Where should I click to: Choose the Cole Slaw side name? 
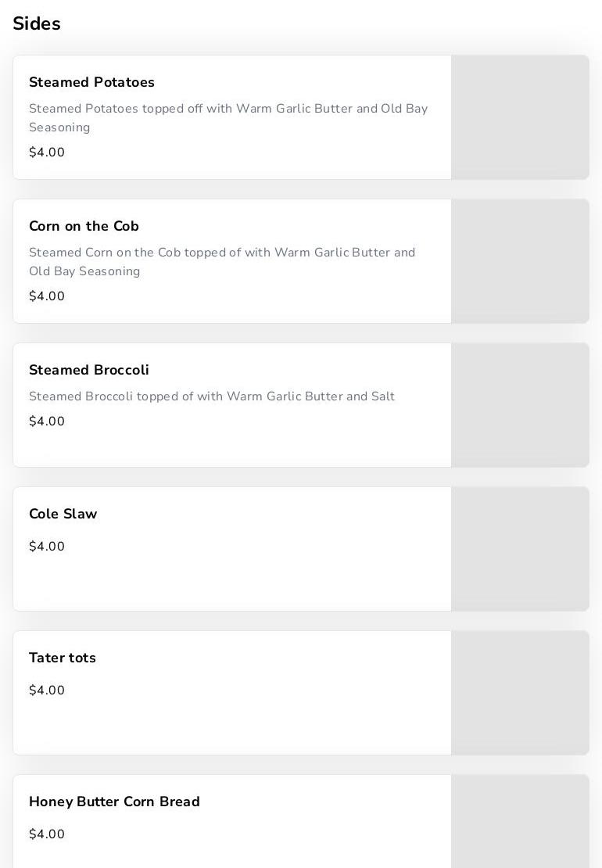click(63, 514)
